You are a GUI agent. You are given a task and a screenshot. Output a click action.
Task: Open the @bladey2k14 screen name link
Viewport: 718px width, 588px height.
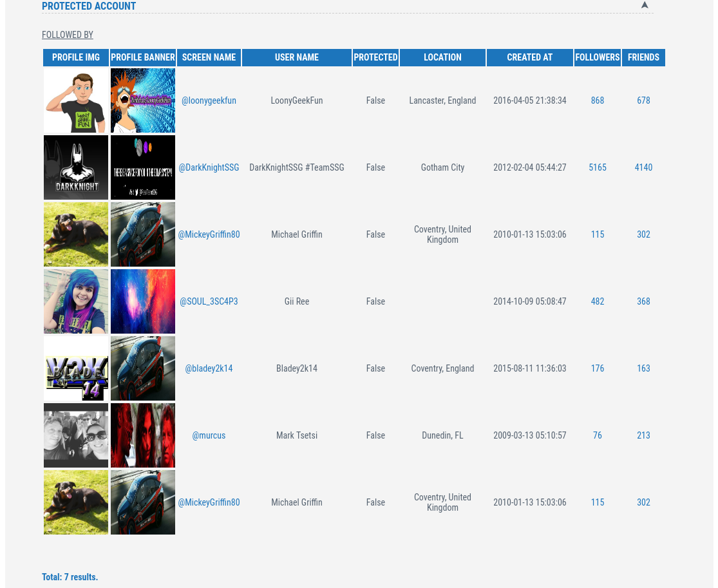(209, 368)
